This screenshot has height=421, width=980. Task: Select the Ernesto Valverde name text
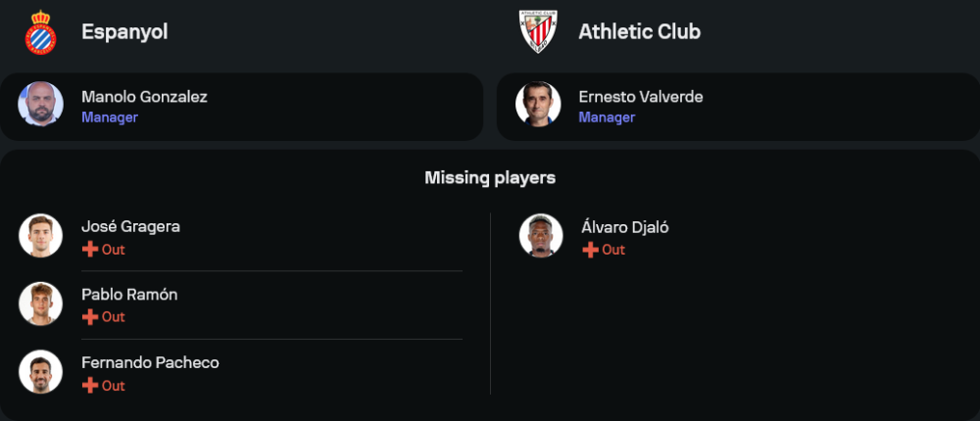coord(640,97)
